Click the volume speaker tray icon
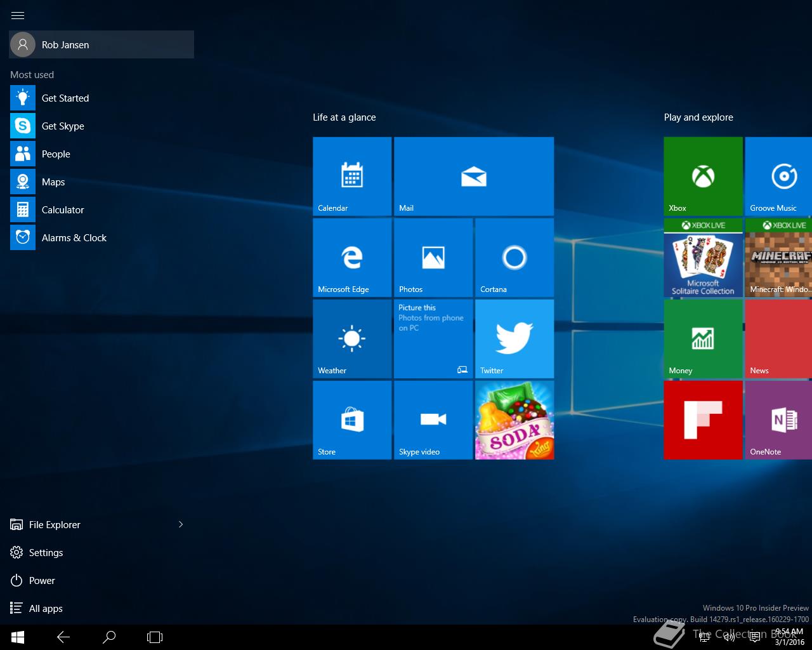 click(730, 637)
